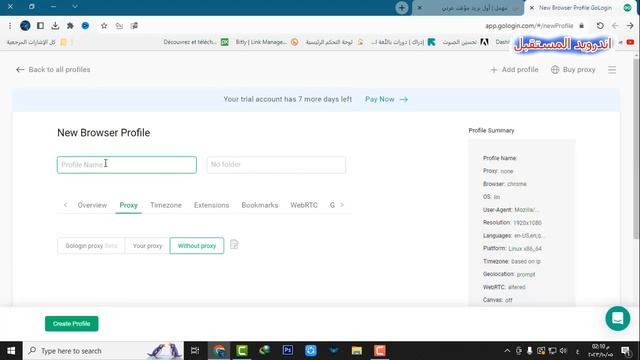Launch Photoshop from the taskbar

pyautogui.click(x=288, y=351)
